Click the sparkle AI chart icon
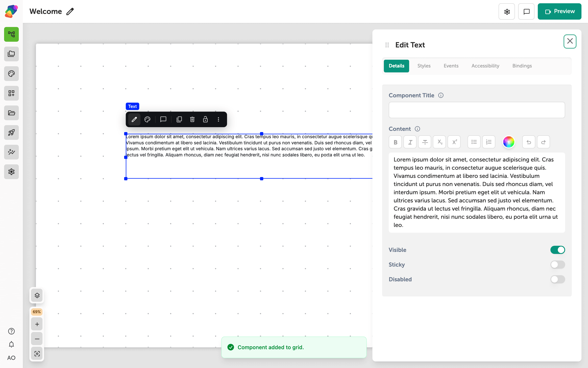This screenshot has width=588, height=368. (11, 152)
